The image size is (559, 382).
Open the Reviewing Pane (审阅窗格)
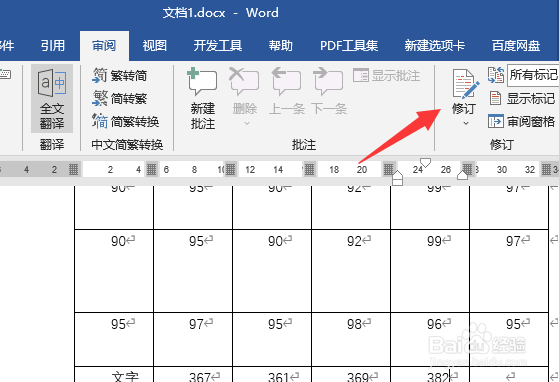coord(522,122)
